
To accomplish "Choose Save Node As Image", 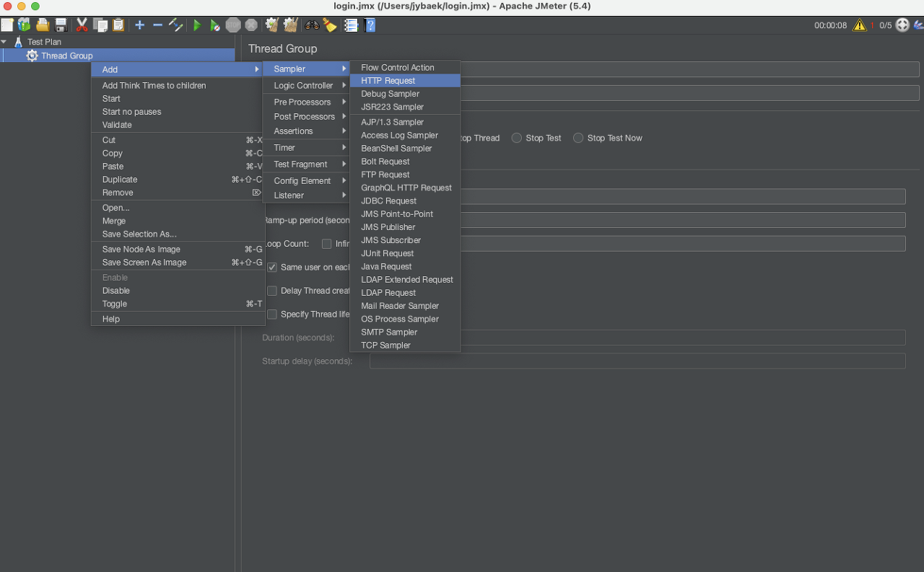I will pyautogui.click(x=178, y=250).
